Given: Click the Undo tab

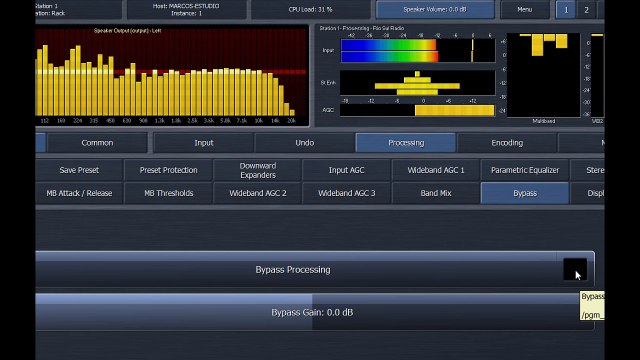Looking at the screenshot, I should coord(304,143).
